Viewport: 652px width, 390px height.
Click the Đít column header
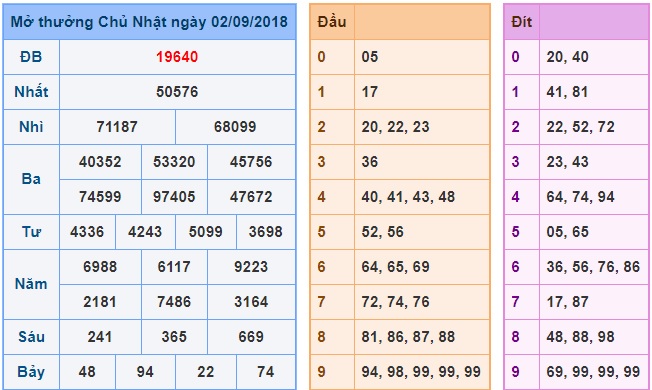[522, 22]
